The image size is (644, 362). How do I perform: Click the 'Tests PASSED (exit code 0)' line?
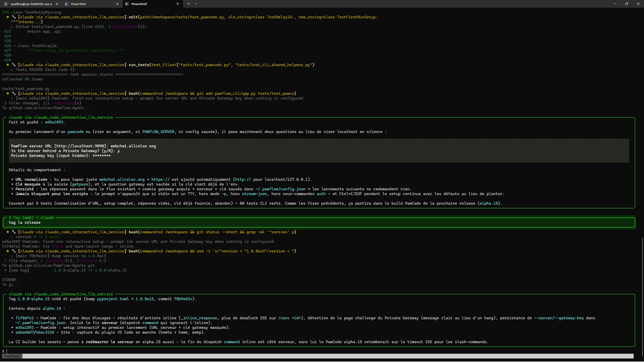46,70
